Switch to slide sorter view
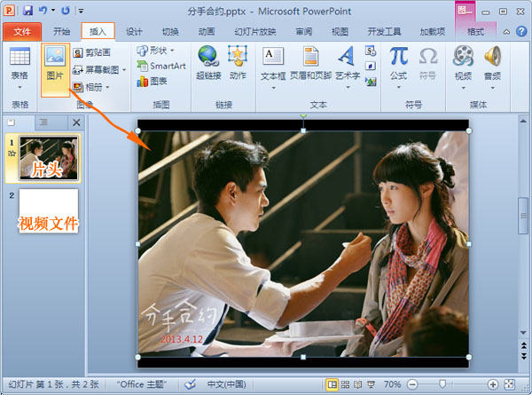532x395 pixels. click(345, 384)
